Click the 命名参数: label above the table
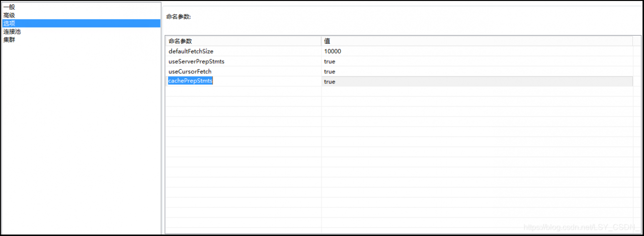Image resolution: width=644 pixels, height=236 pixels. point(178,17)
